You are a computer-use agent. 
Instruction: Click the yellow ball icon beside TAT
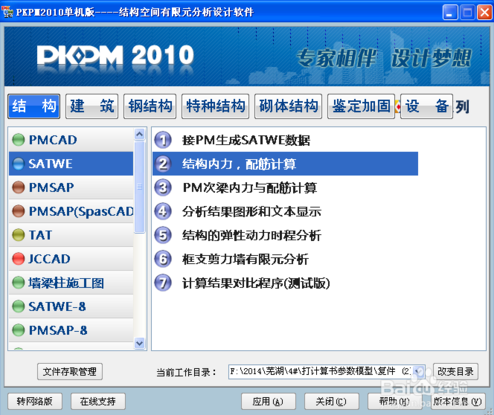(18, 235)
